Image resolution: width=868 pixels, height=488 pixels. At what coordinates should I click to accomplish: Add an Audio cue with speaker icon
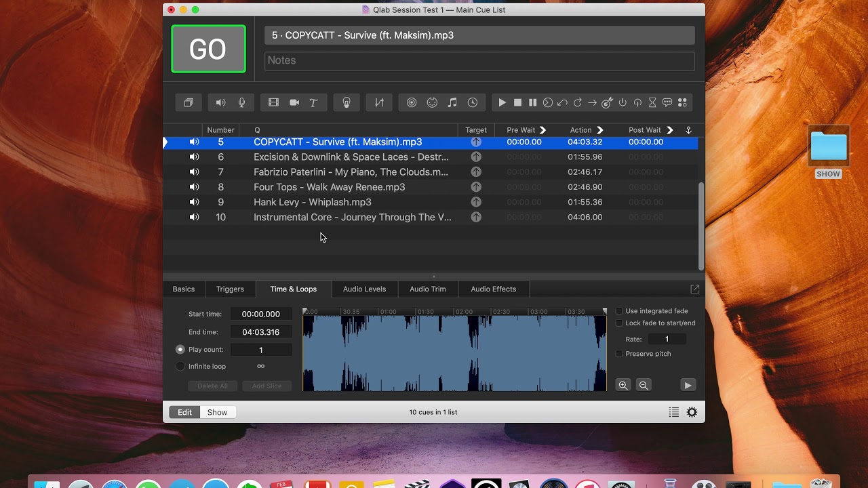click(220, 102)
